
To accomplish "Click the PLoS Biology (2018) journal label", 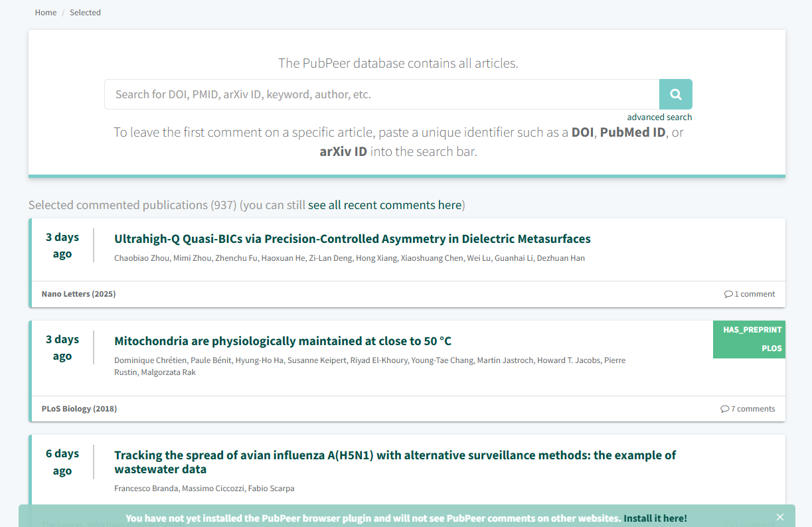I will point(79,409).
